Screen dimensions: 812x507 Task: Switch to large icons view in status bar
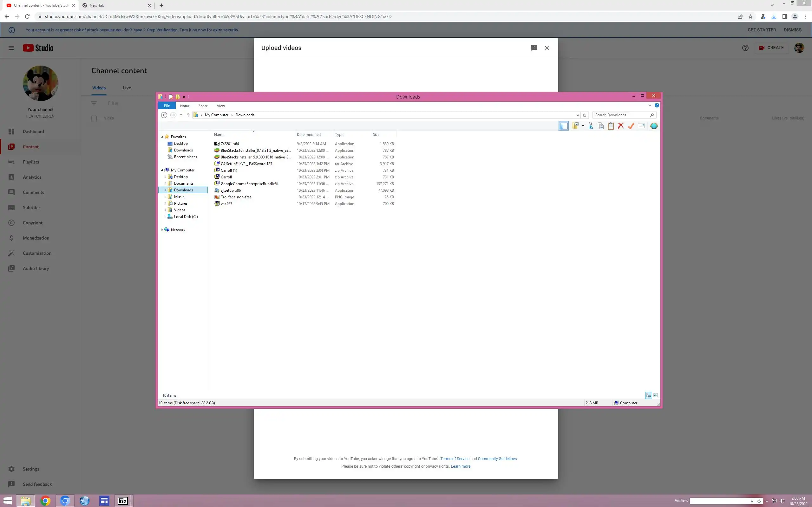(x=656, y=395)
